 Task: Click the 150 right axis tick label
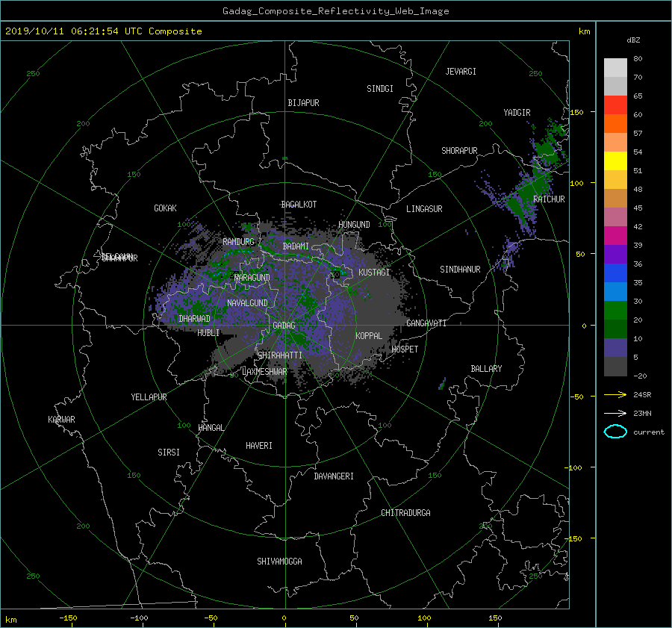(x=576, y=112)
